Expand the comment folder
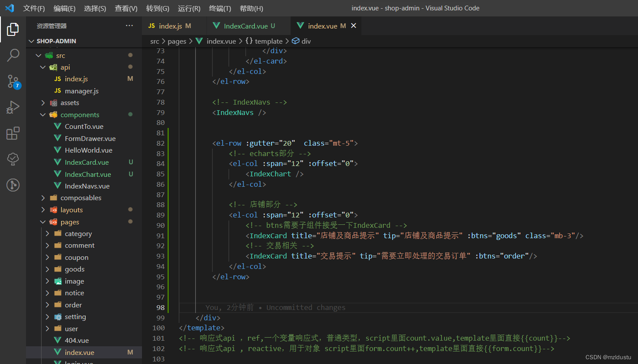638x364 pixels. (47, 245)
